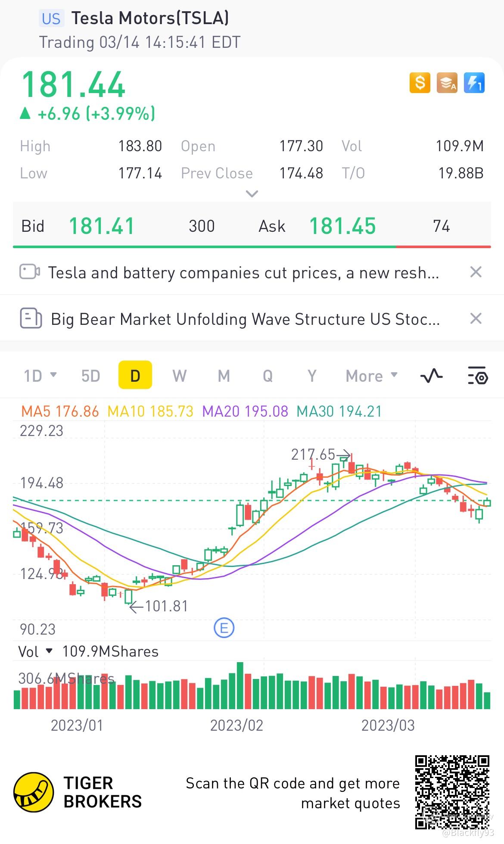
Task: Tap the 101.81 low marker on chart
Action: [159, 606]
